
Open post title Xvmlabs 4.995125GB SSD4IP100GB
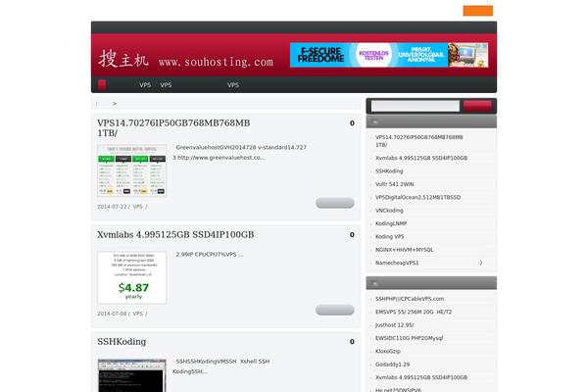point(175,235)
